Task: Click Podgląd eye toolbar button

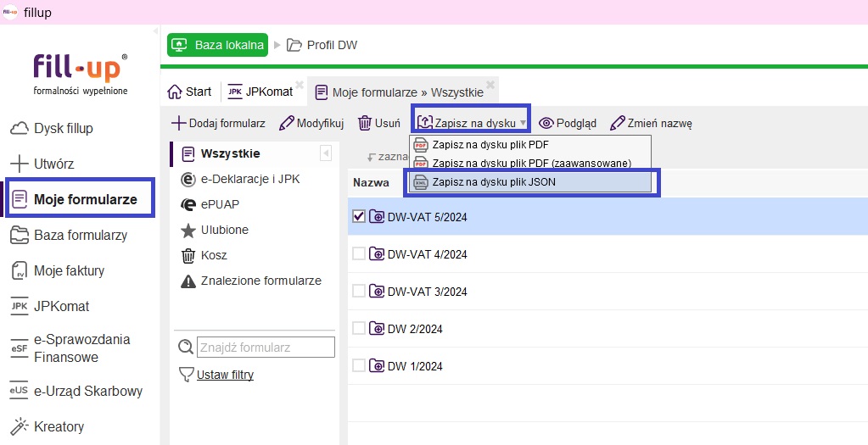Action: [568, 123]
